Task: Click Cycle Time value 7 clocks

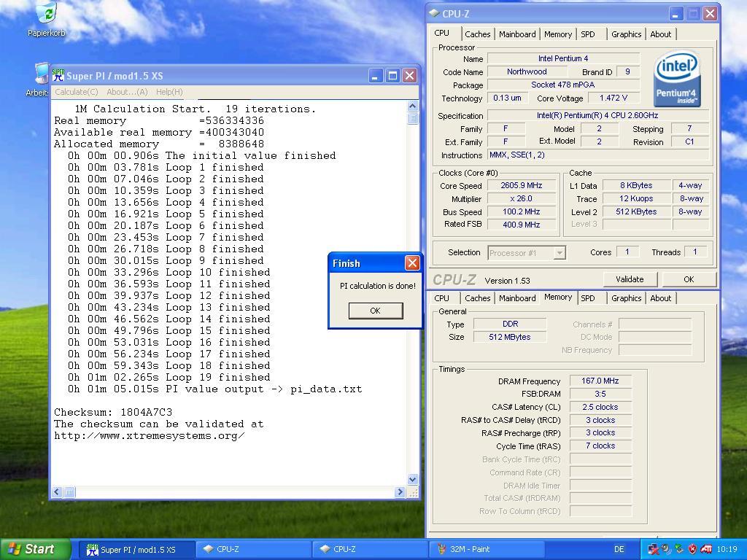Action: pos(600,446)
